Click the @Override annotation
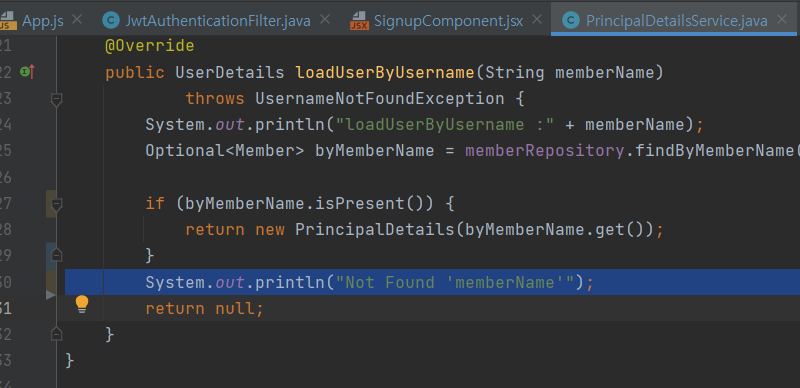 149,46
